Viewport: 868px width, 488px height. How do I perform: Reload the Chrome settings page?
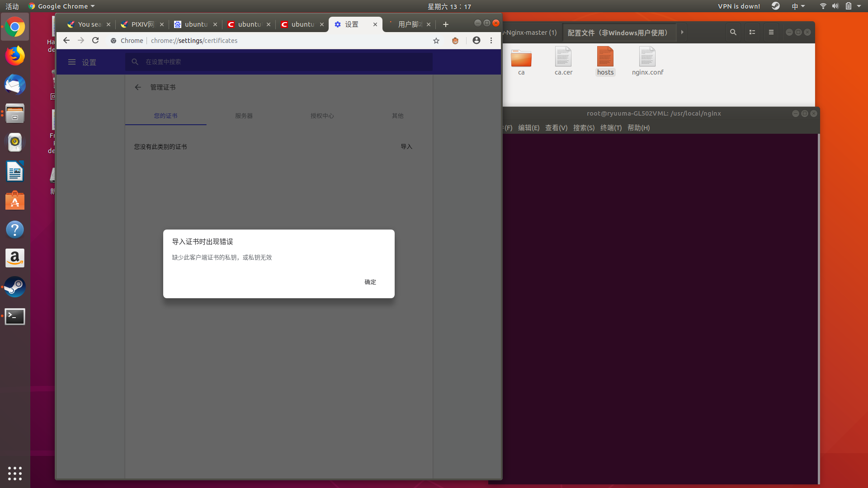pyautogui.click(x=95, y=41)
